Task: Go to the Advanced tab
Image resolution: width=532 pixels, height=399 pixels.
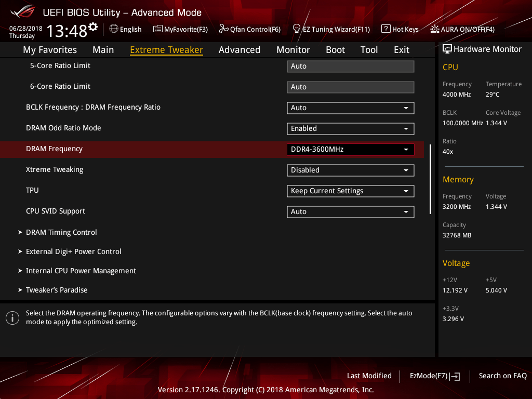Action: (x=240, y=50)
